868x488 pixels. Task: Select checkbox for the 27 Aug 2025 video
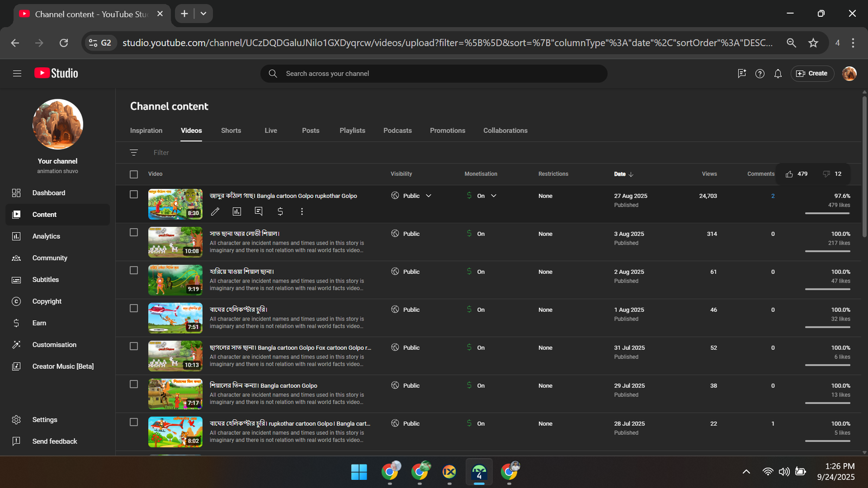(134, 195)
